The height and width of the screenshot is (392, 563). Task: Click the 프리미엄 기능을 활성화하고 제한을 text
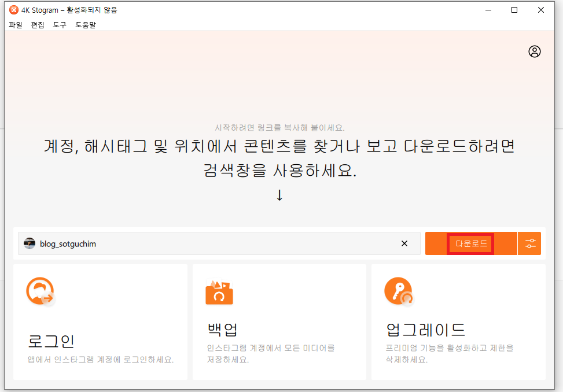pos(450,348)
